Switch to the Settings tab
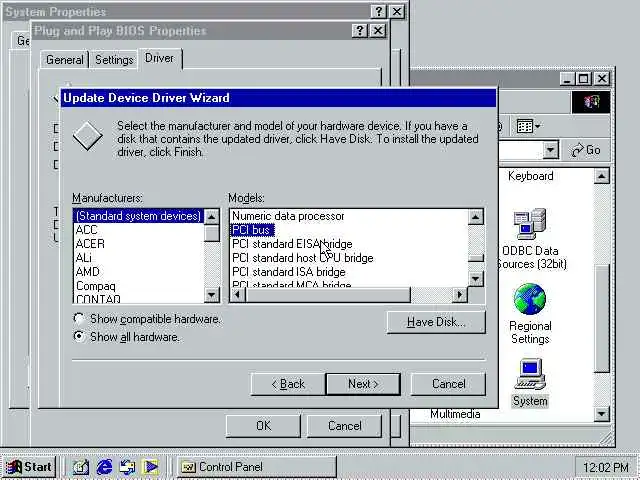This screenshot has width=640, height=480. 114,60
